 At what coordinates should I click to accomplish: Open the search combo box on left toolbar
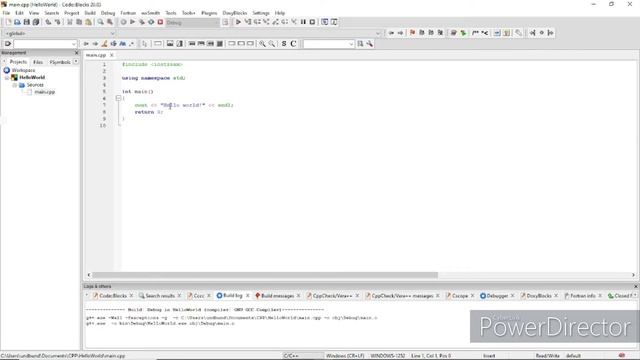click(x=73, y=44)
